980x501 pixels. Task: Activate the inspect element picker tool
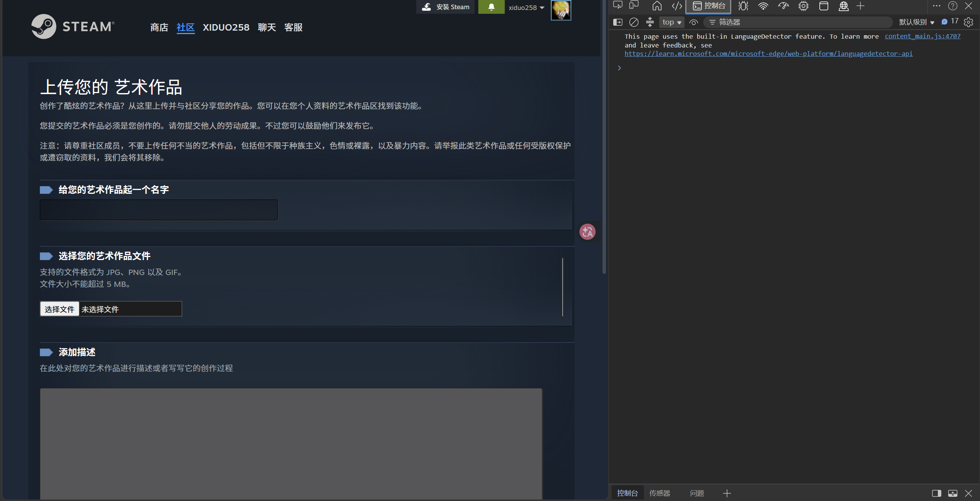tap(618, 6)
